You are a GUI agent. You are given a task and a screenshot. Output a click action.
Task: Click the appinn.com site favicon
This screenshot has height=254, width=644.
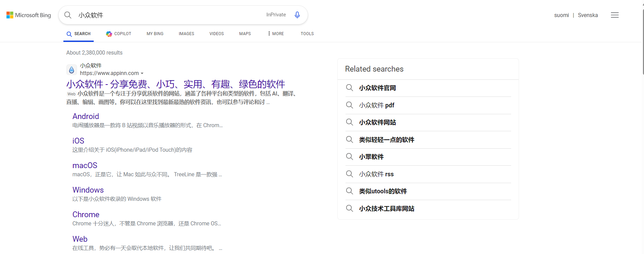click(x=72, y=70)
